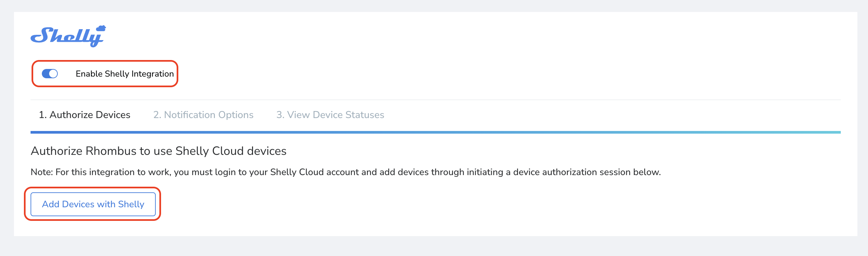Image resolution: width=868 pixels, height=256 pixels.
Task: Toggle the Enable Shelly Integration switch
Action: (x=50, y=74)
